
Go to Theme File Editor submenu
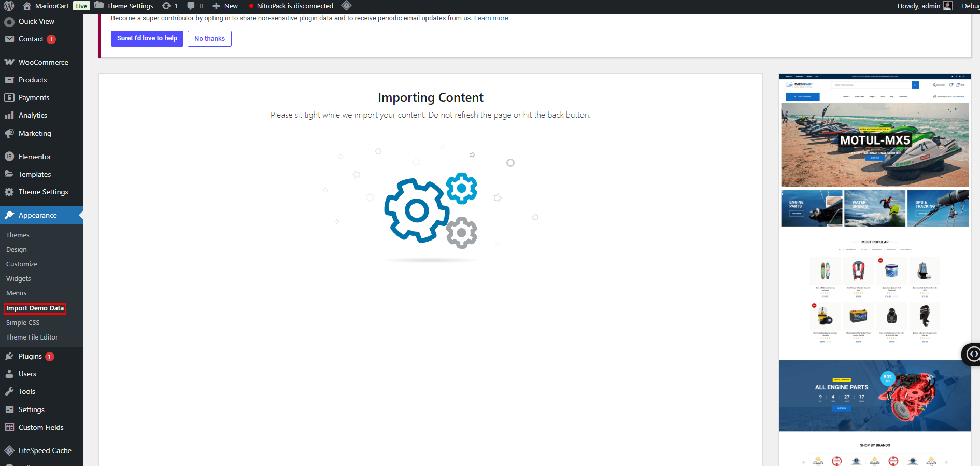[x=32, y=337]
